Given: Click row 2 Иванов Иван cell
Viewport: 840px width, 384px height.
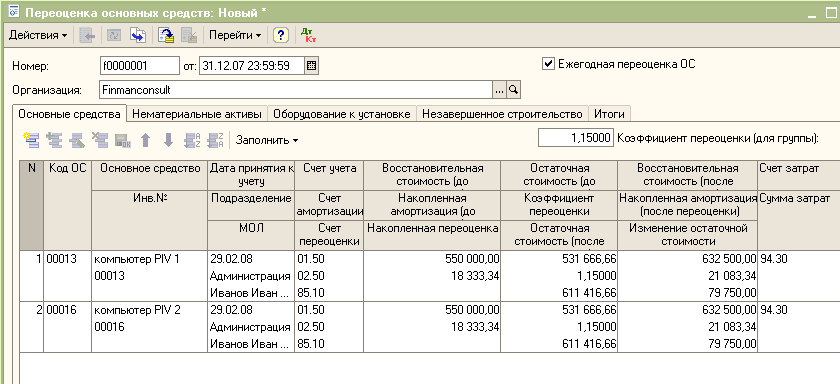Looking at the screenshot, I should click(x=251, y=343).
